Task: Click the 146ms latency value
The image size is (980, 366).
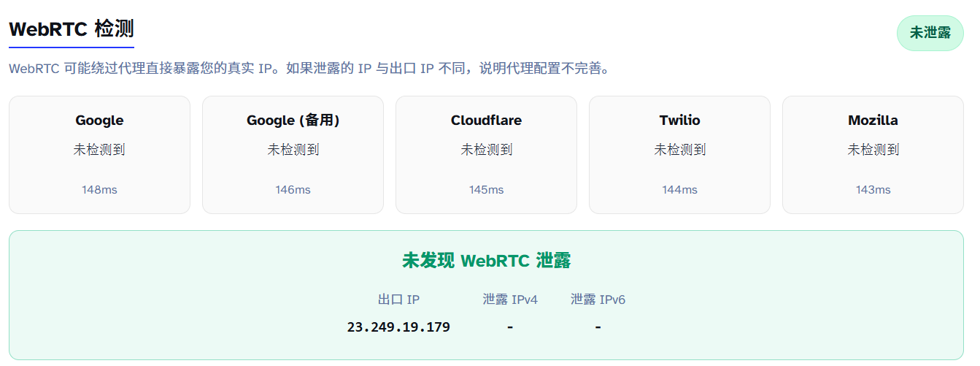Action: 293,190
